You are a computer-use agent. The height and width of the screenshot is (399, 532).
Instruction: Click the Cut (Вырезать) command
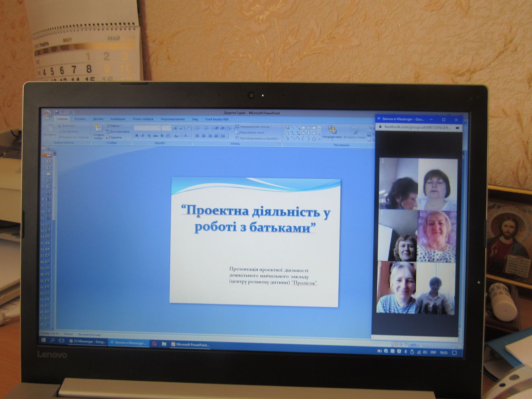[67, 126]
